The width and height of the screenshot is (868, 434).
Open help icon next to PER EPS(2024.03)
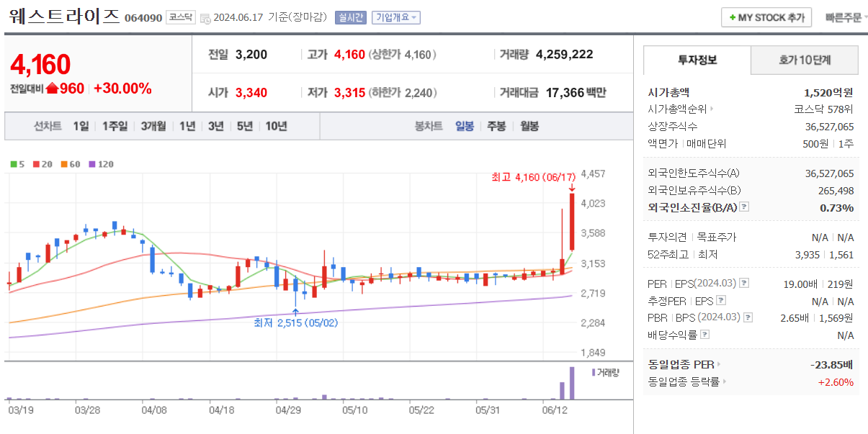point(744,284)
